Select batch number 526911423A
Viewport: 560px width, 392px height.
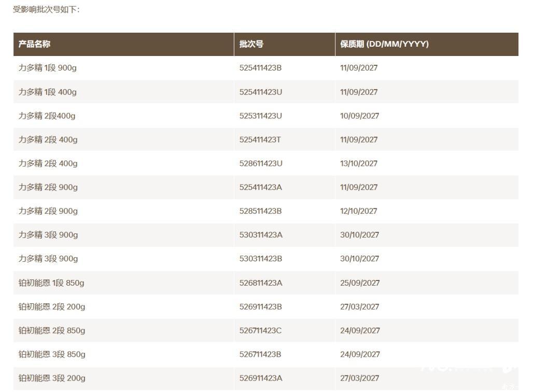261,379
